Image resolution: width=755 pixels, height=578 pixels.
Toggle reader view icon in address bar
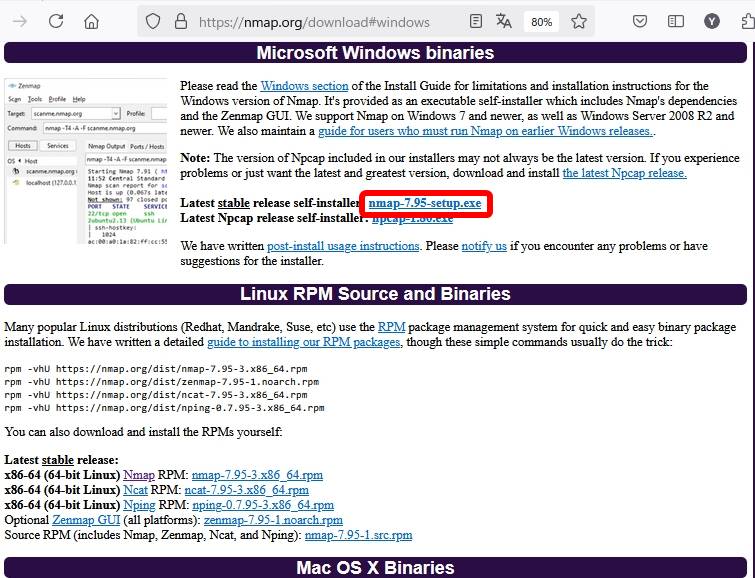(x=476, y=21)
